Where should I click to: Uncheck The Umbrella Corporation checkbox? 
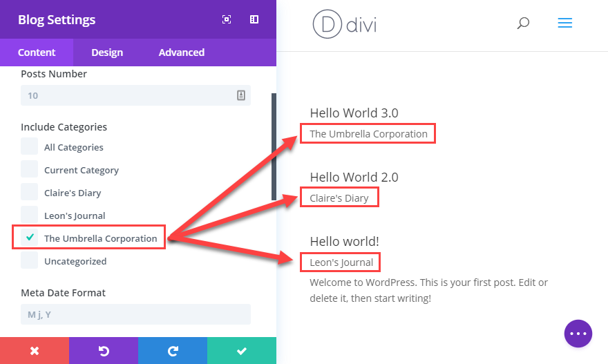click(x=30, y=237)
